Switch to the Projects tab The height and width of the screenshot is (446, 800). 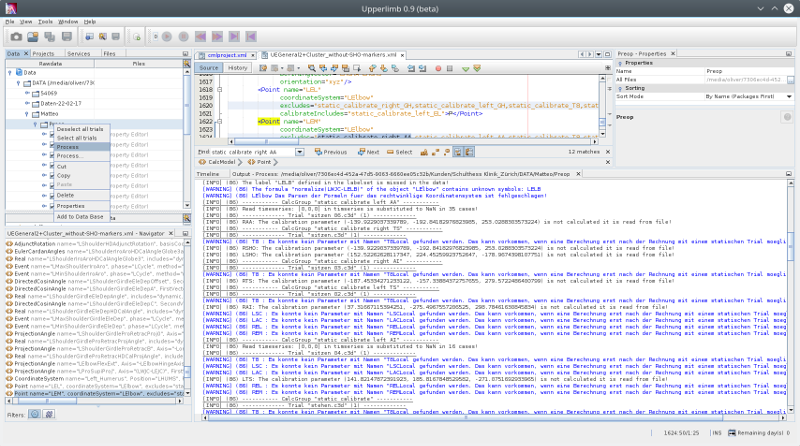(x=44, y=53)
